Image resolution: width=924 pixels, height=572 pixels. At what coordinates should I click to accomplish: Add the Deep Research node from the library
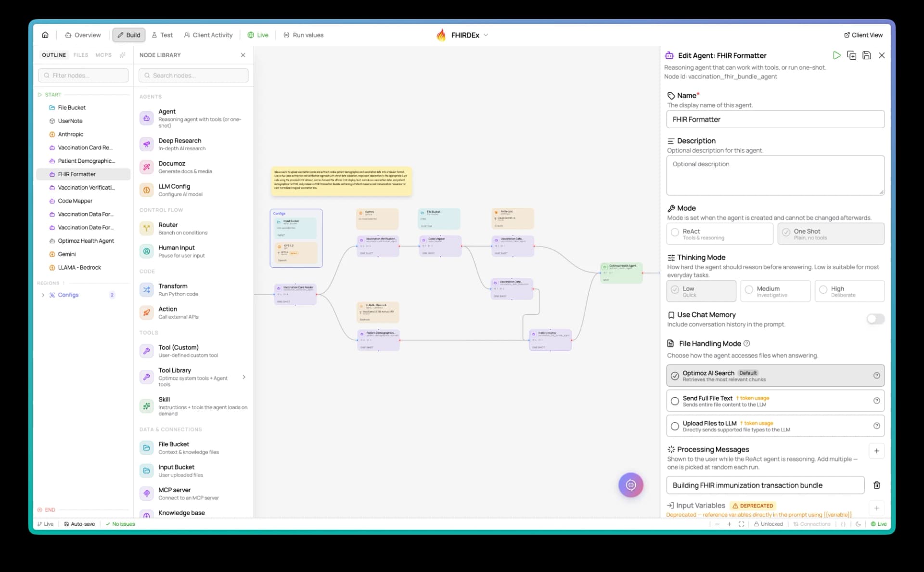(193, 144)
